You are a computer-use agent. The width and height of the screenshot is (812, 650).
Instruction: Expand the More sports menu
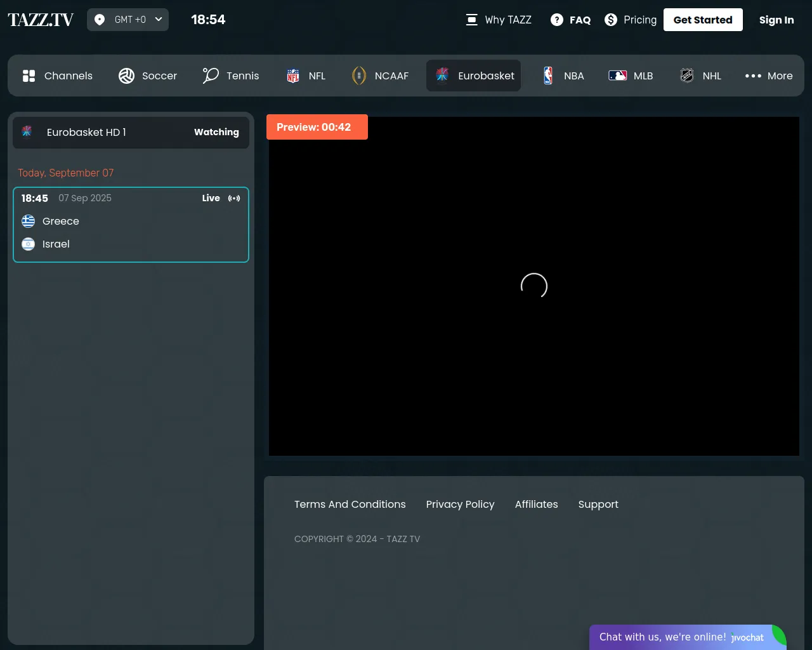768,76
